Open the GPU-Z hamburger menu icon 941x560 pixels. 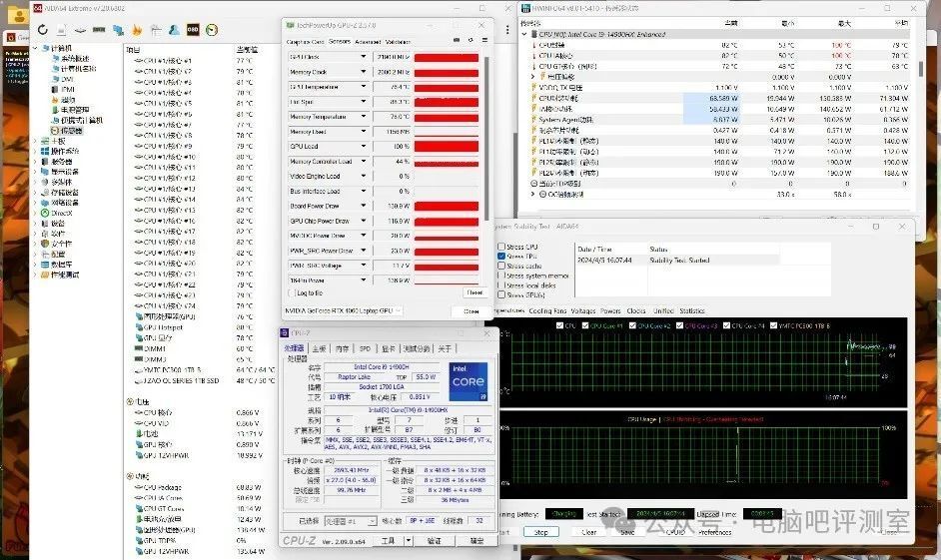click(484, 40)
